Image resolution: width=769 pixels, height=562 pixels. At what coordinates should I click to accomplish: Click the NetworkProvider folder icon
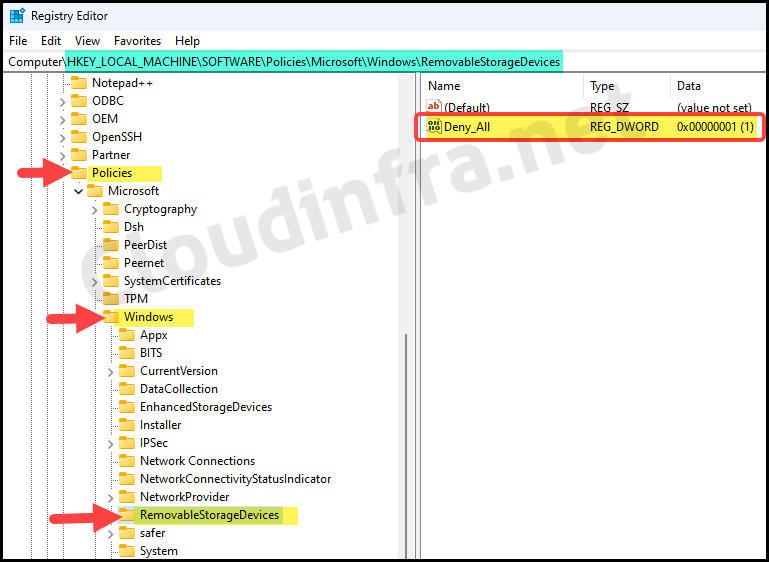pos(127,497)
